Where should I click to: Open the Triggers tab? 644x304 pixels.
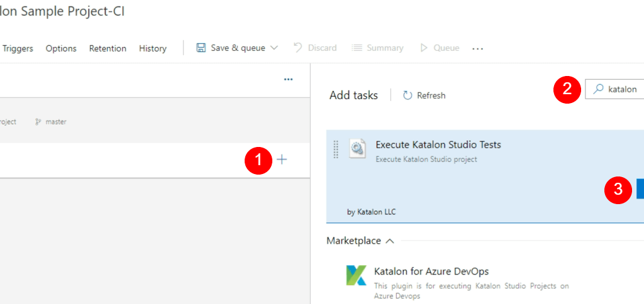click(18, 48)
